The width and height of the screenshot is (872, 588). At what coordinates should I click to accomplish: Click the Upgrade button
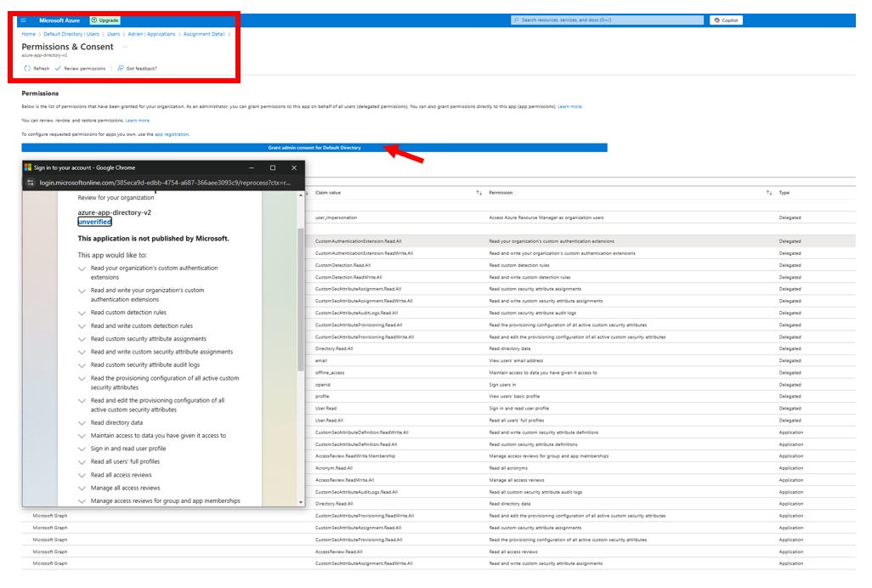(x=105, y=20)
